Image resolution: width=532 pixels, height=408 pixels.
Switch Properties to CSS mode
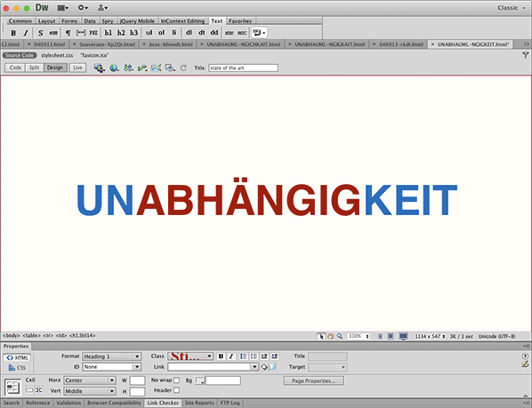(17, 368)
